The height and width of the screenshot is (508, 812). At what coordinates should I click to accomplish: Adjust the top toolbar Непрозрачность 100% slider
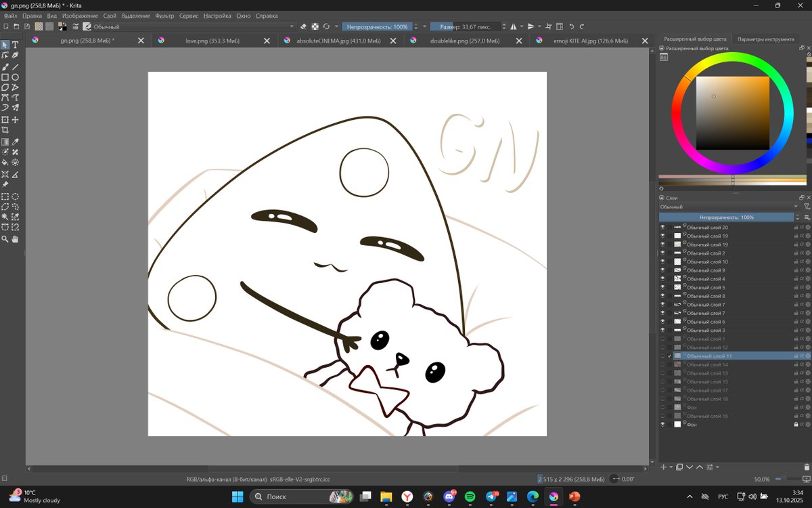tap(377, 26)
